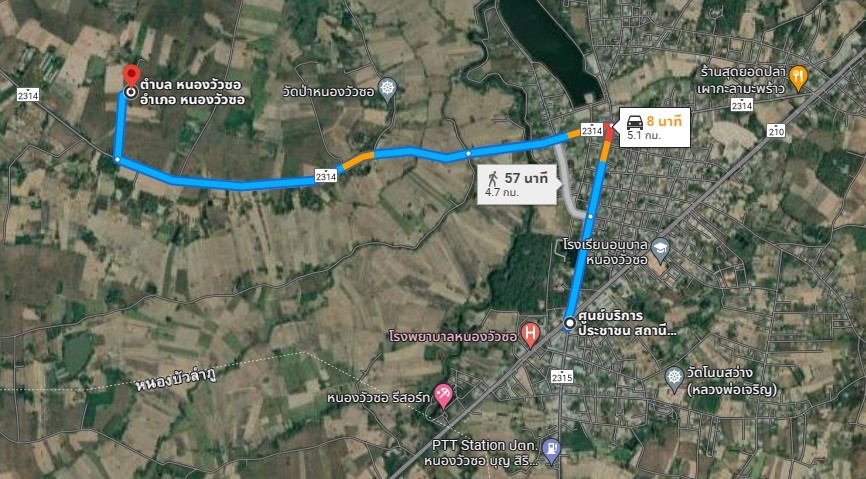
Task: Click the route waypoint dot at the western corner
Action: pyautogui.click(x=117, y=160)
